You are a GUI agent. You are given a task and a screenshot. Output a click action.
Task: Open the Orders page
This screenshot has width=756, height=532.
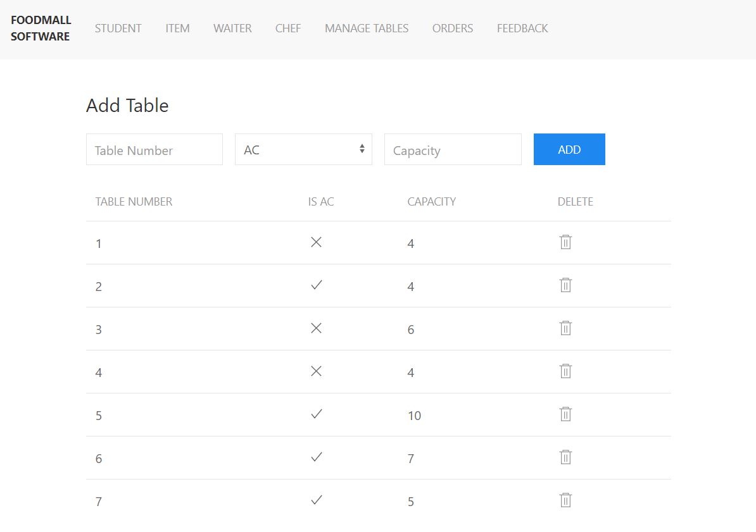tap(453, 28)
